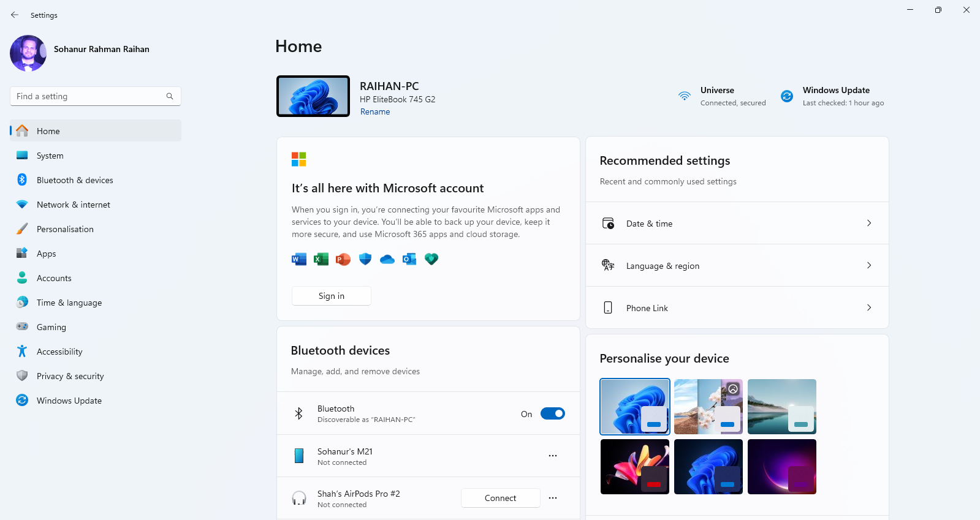Click the Language & region icon
The image size is (980, 520).
pyautogui.click(x=608, y=265)
